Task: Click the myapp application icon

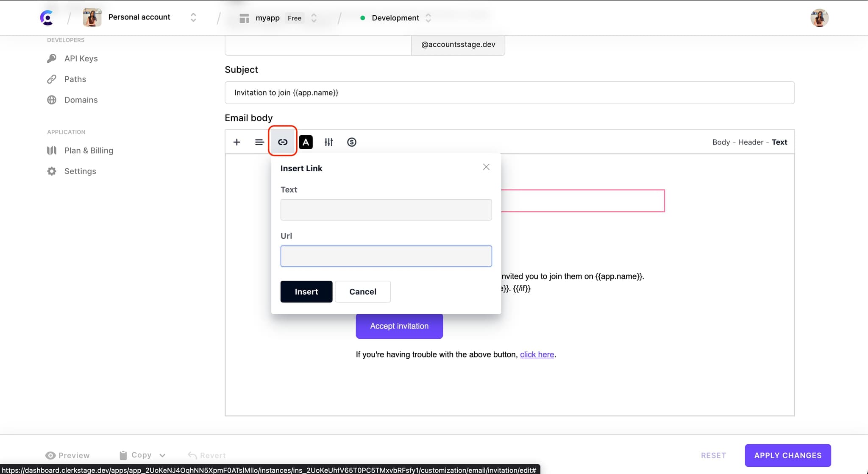Action: pos(244,18)
